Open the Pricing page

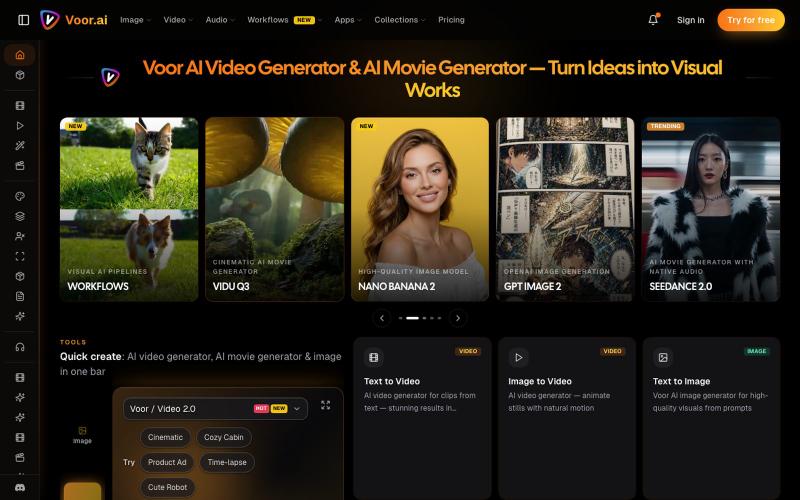pyautogui.click(x=451, y=20)
